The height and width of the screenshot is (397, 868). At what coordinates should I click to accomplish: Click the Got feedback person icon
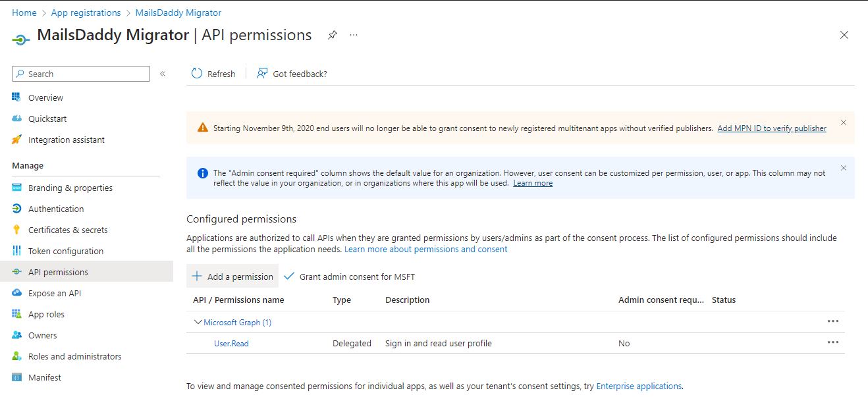pos(262,73)
